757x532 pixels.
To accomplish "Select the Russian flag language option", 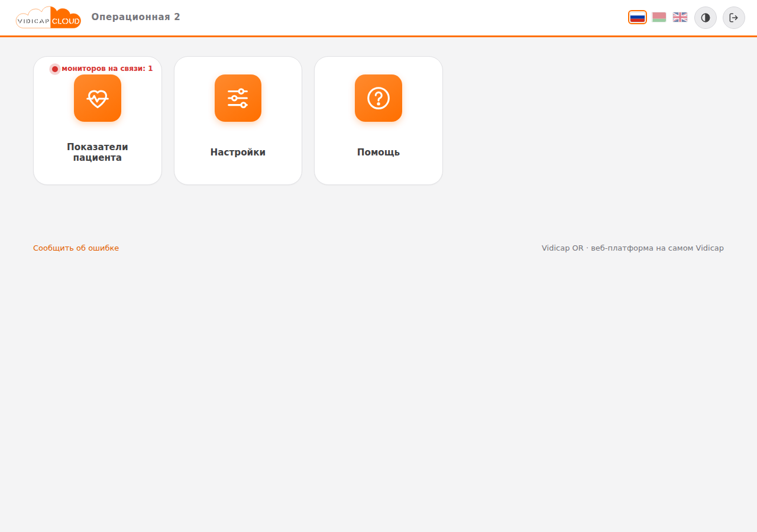I will point(638,17).
